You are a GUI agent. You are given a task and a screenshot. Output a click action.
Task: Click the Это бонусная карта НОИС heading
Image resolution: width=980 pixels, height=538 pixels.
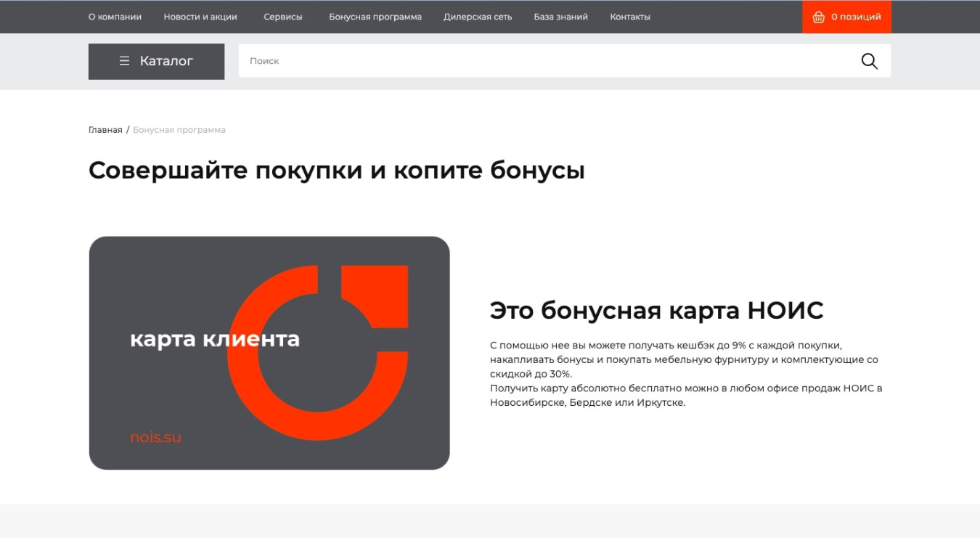[x=656, y=311]
